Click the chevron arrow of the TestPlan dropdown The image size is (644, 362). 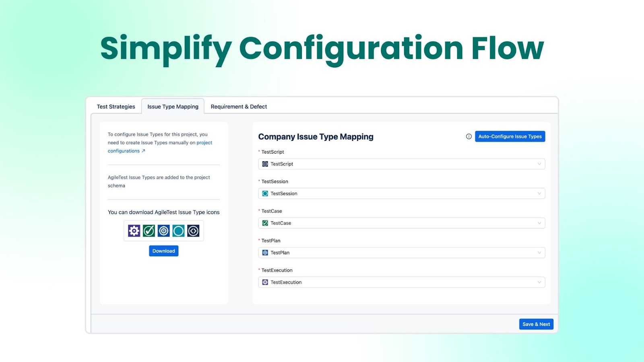(539, 253)
